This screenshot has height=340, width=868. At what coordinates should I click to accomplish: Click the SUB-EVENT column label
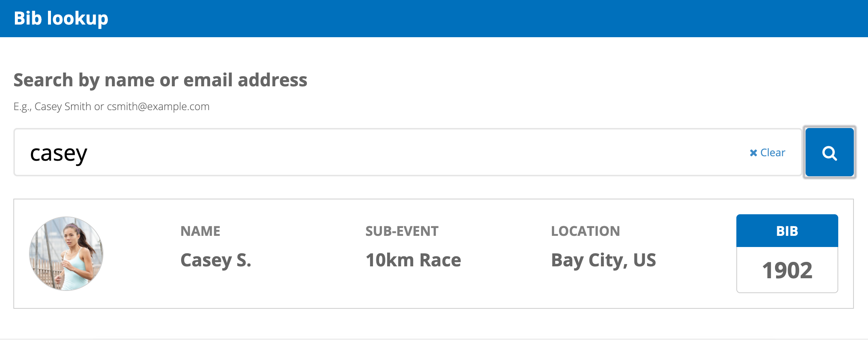[x=402, y=231]
